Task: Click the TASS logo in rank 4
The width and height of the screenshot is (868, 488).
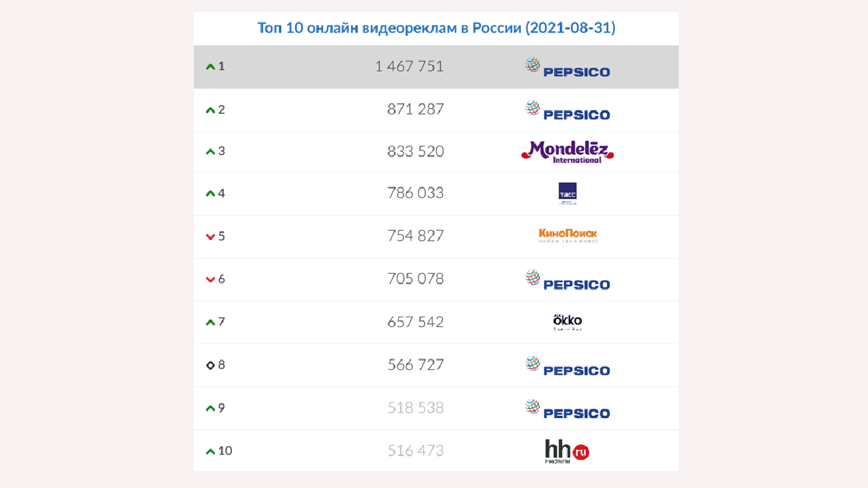Action: pos(567,193)
